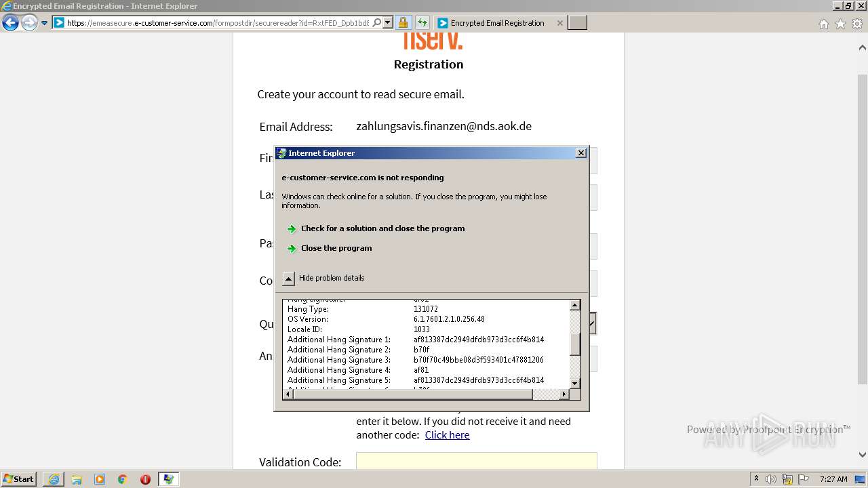The width and height of the screenshot is (868, 488).
Task: Click details horizontal scroll left arrow
Action: 288,394
